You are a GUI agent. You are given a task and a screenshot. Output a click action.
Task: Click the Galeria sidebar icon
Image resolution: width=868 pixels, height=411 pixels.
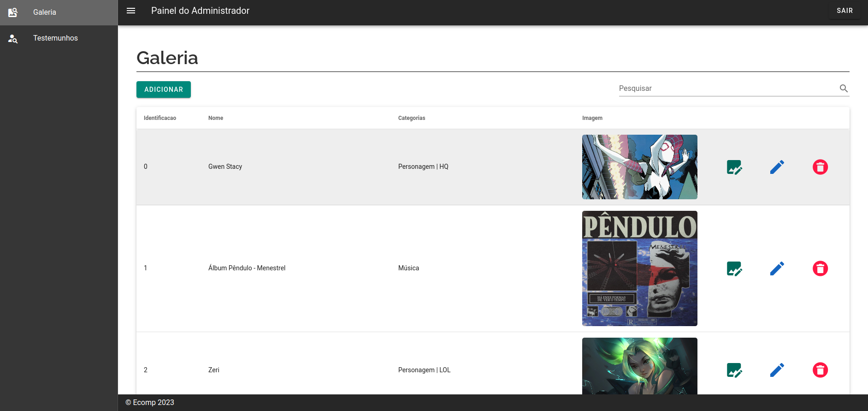(13, 12)
